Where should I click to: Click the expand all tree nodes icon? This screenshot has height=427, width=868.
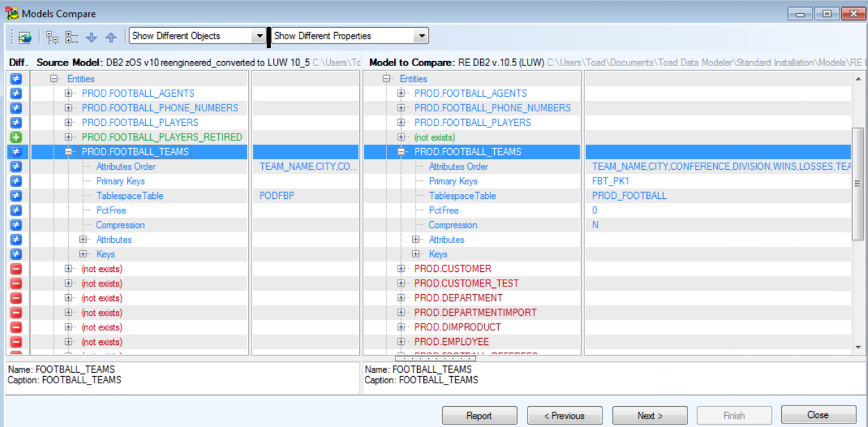pyautogui.click(x=52, y=37)
